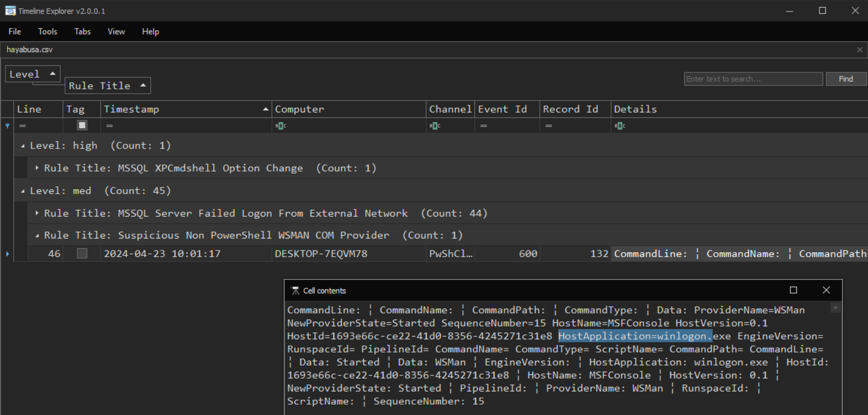Image resolution: width=868 pixels, height=415 pixels.
Task: Sort by the Timestamp column header
Action: (186, 109)
